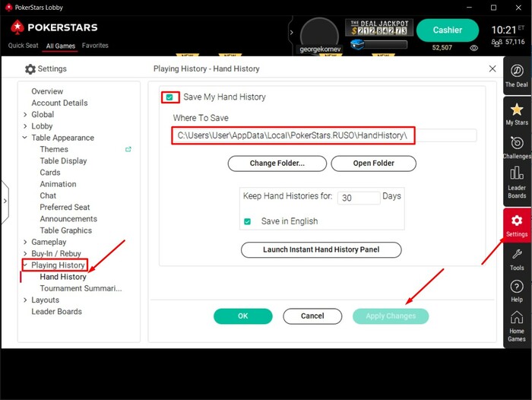Click the georgekornev avatar circle
The width and height of the screenshot is (532, 400).
click(319, 35)
